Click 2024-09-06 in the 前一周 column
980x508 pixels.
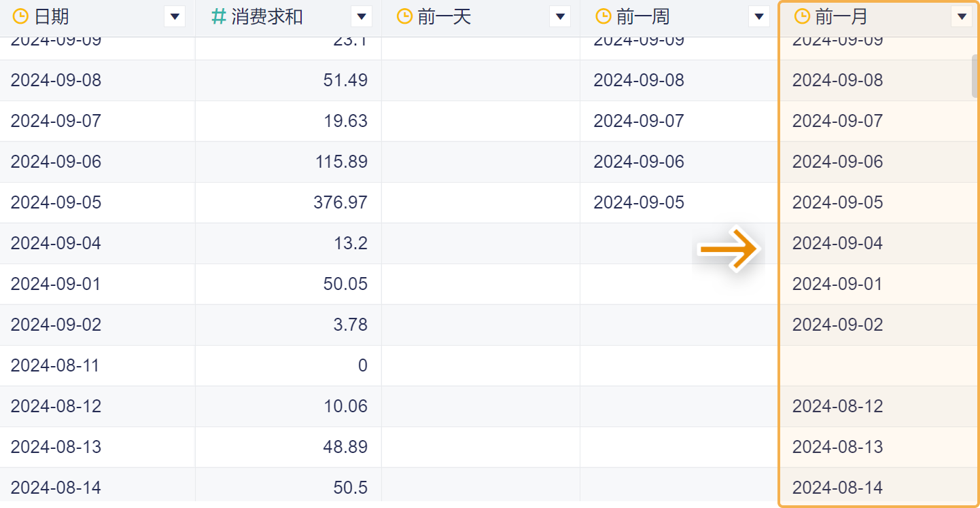639,162
